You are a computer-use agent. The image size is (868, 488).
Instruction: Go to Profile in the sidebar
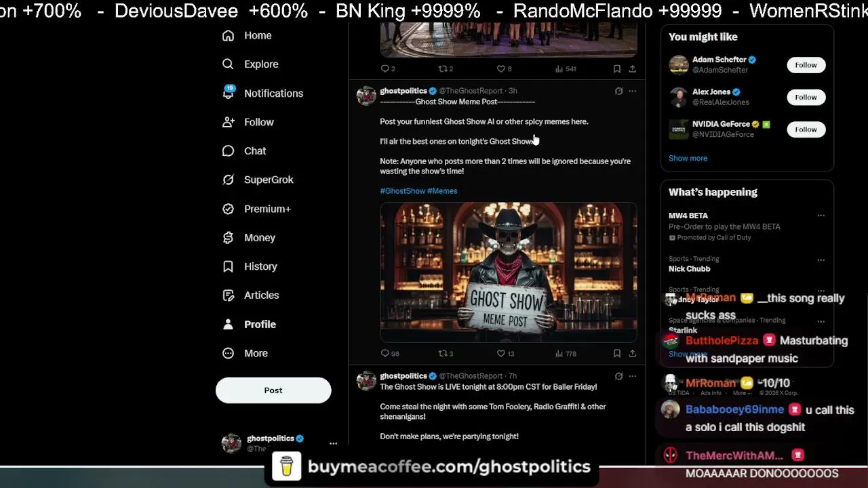pyautogui.click(x=249, y=324)
